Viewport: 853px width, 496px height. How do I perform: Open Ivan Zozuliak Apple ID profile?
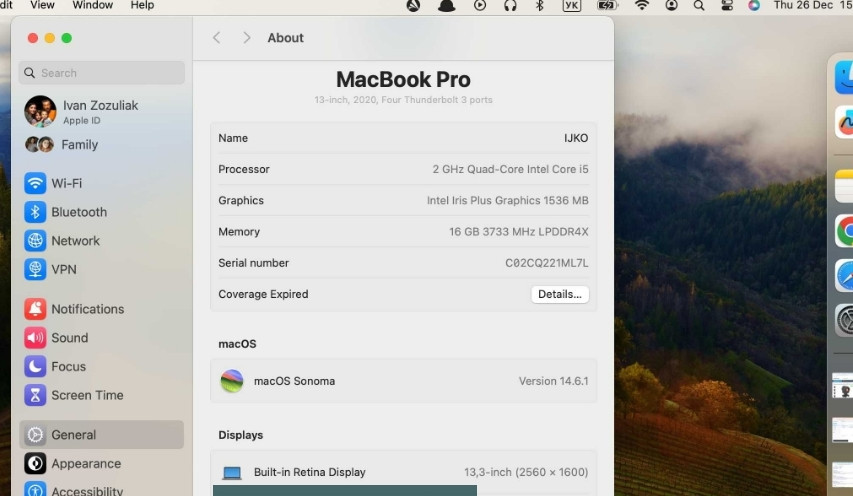click(82, 111)
